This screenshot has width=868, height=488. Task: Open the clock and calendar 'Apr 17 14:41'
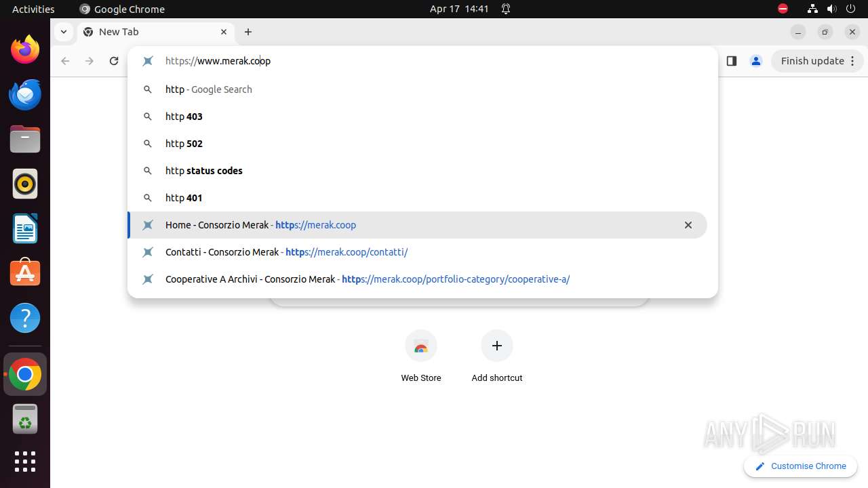coord(459,9)
